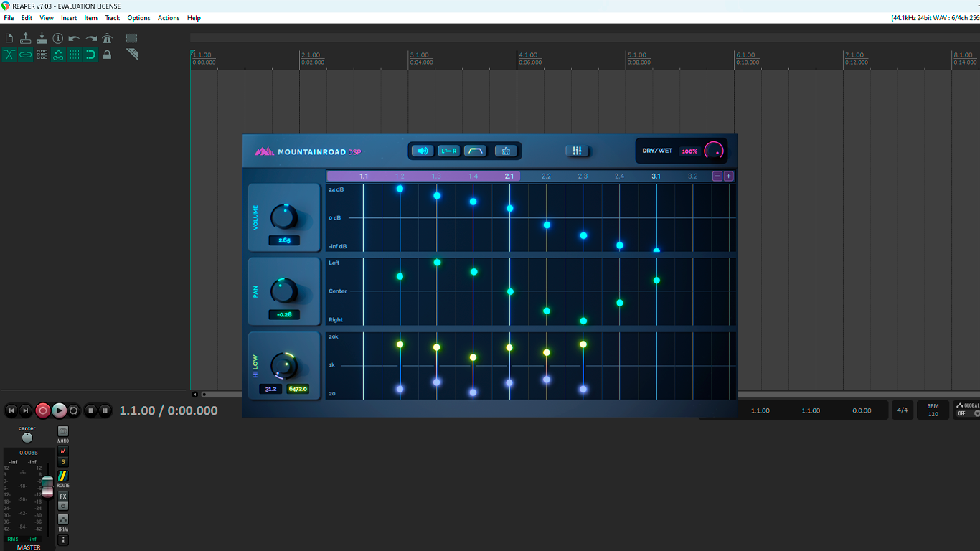Toggle the L-R pan lane button in plugin
980x551 pixels.
point(449,151)
